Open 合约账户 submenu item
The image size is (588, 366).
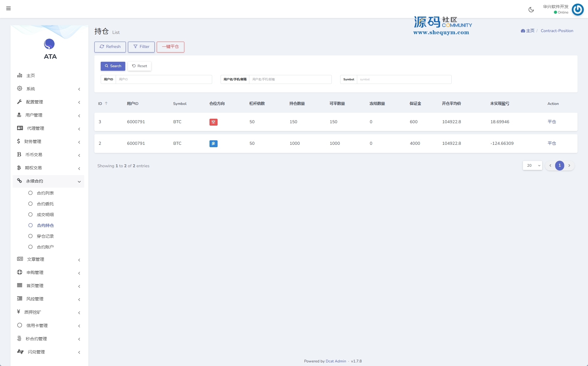click(45, 247)
